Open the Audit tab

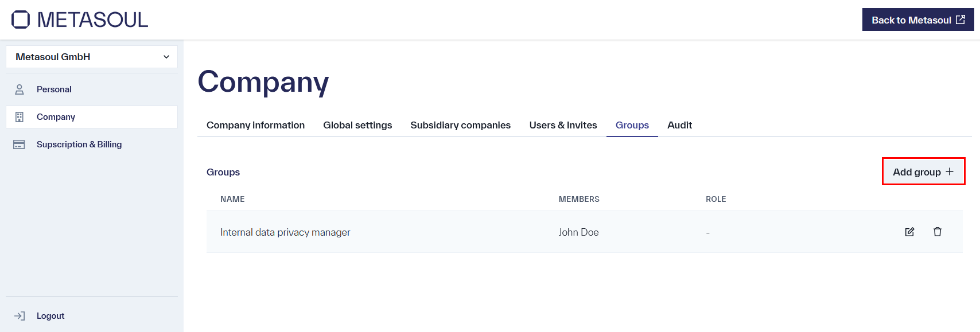pos(679,125)
